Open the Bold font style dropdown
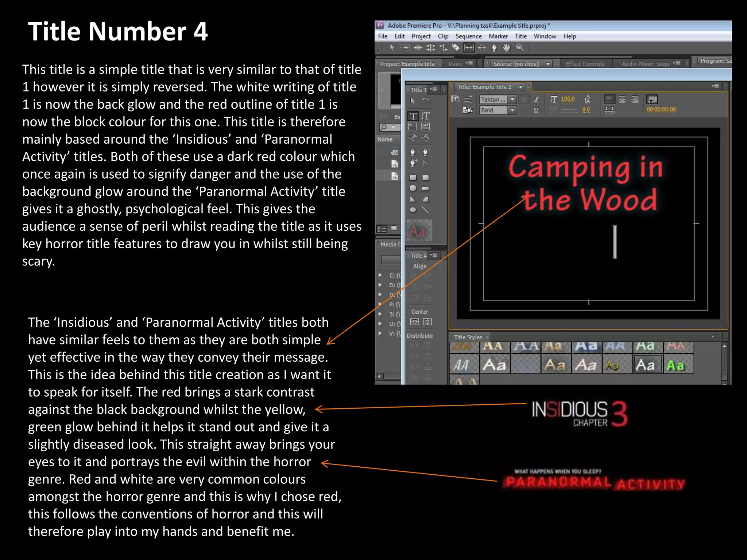747x560 pixels. (x=512, y=110)
